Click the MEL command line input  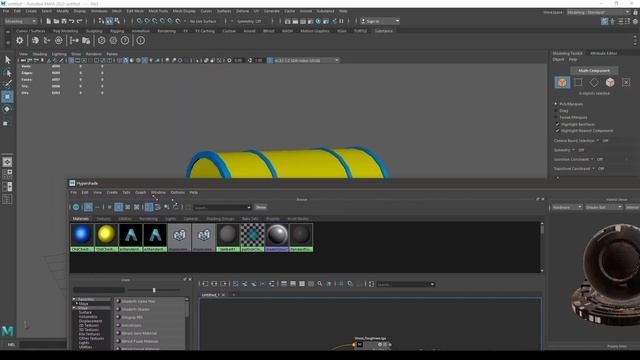point(43,344)
